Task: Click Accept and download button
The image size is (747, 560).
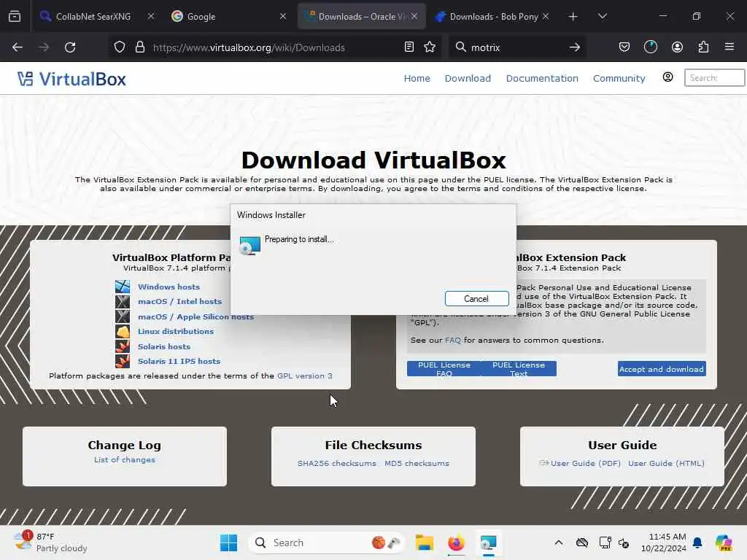Action: pyautogui.click(x=662, y=369)
